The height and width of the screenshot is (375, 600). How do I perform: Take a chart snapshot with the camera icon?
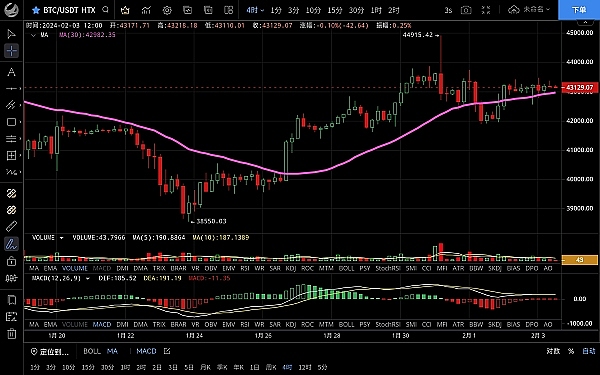pyautogui.click(x=466, y=10)
